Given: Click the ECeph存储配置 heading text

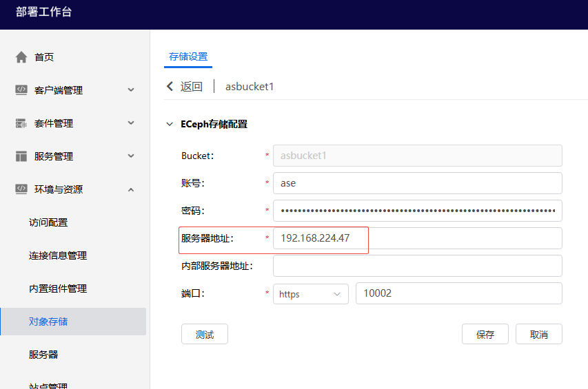Looking at the screenshot, I should (x=214, y=125).
